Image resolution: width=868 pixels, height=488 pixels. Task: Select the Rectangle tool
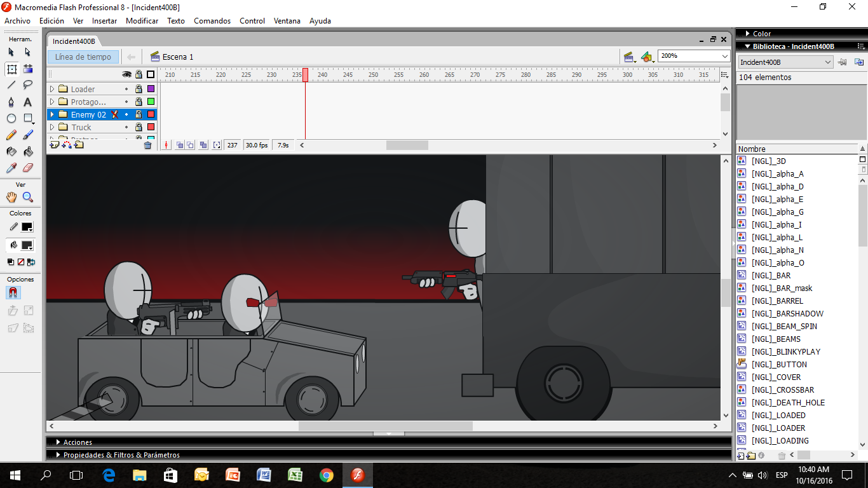click(x=28, y=118)
